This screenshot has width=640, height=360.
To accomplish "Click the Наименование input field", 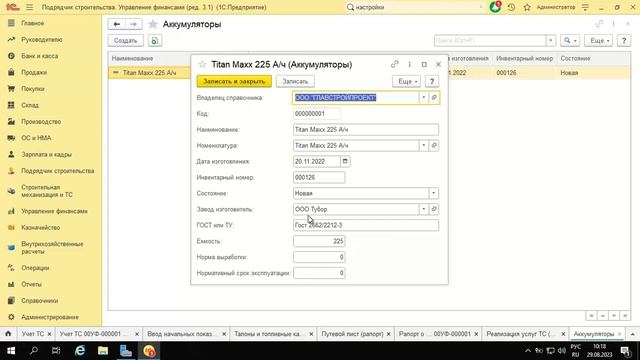I will [x=366, y=129].
